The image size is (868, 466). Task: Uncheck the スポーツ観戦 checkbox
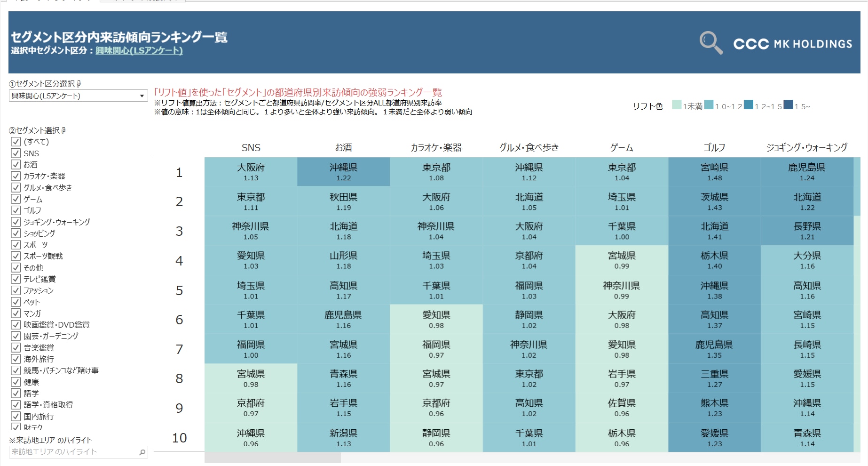tap(16, 256)
